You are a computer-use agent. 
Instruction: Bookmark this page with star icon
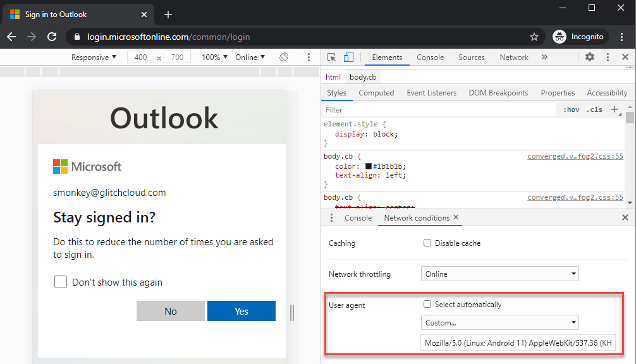(534, 37)
